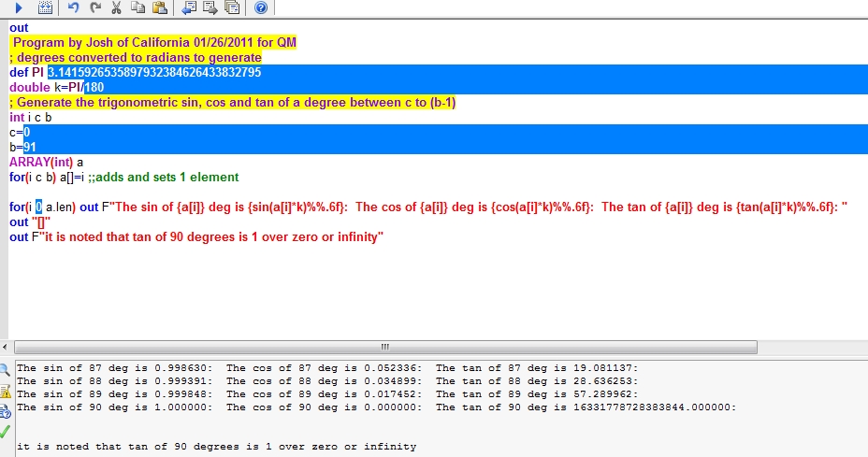
Task: Click the magnifying glass Find icon
Action: pos(6,370)
